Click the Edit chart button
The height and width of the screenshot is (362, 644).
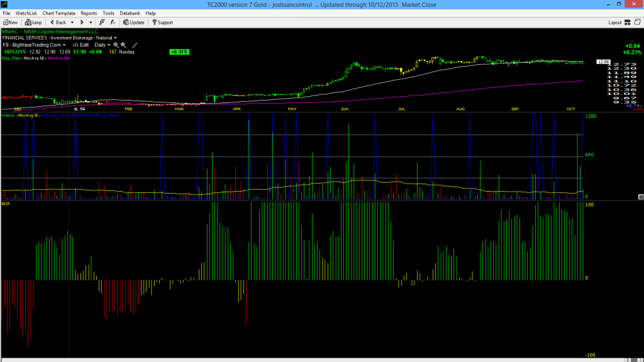81,45
